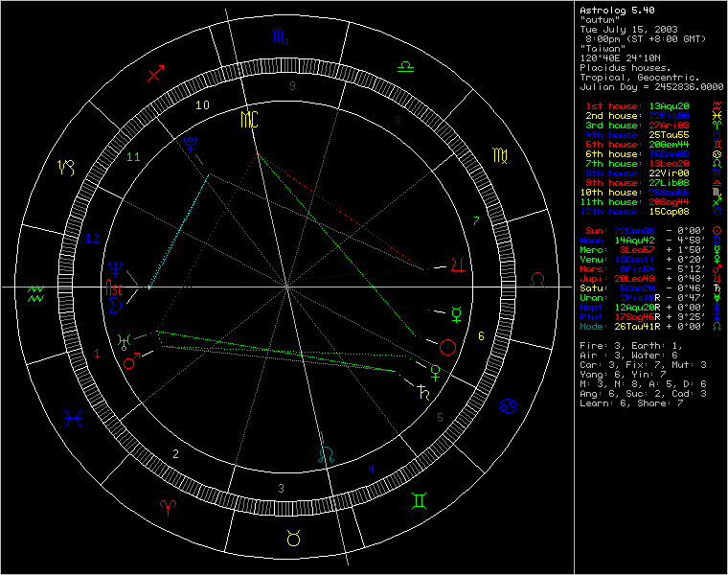The image size is (728, 575).
Task: Click the red Sun circle in chart
Action: [x=447, y=348]
